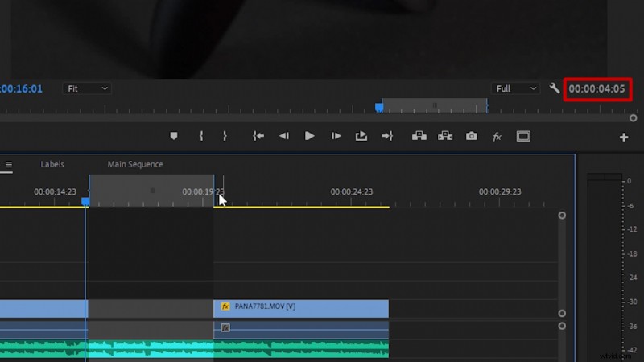Image resolution: width=644 pixels, height=362 pixels.
Task: Click the Lift button
Action: (419, 136)
